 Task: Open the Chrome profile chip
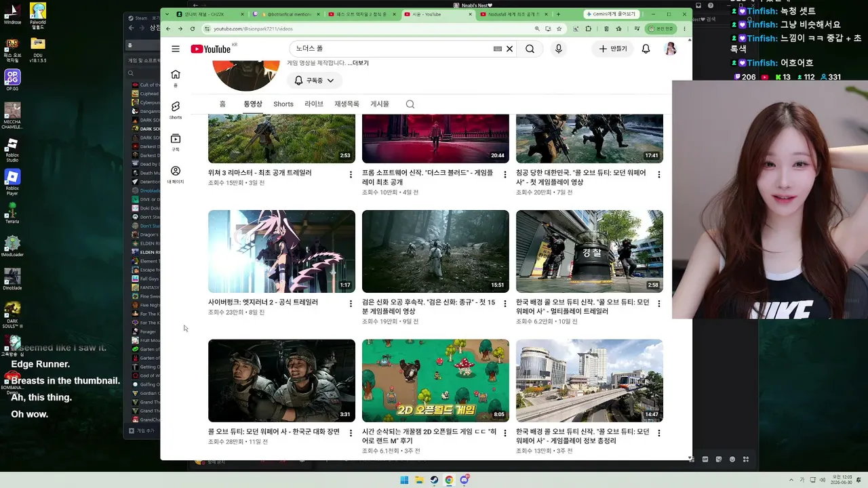pyautogui.click(x=660, y=28)
